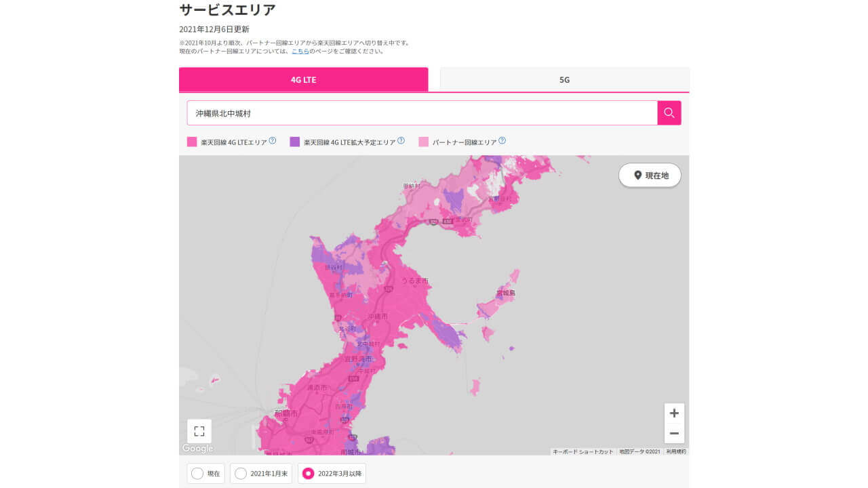The image size is (868, 488).
Task: Switch to the 5G tab
Action: click(564, 79)
